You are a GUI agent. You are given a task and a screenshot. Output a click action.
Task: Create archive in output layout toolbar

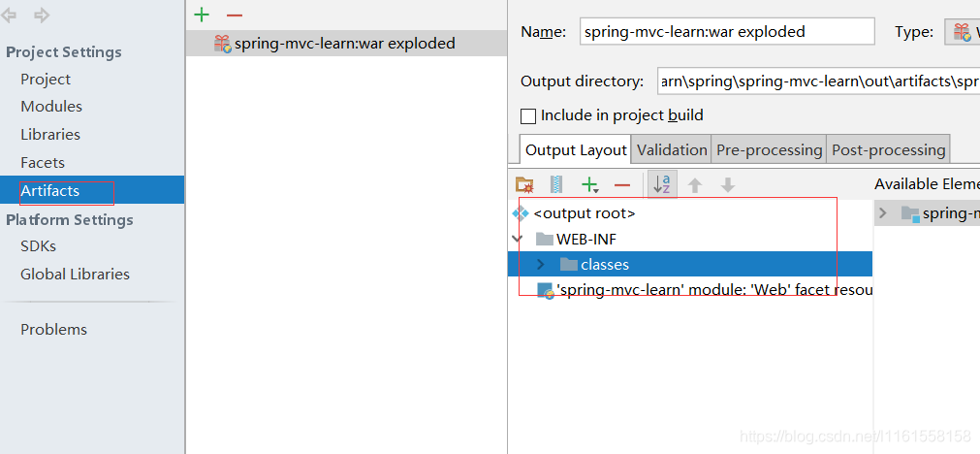(x=556, y=184)
